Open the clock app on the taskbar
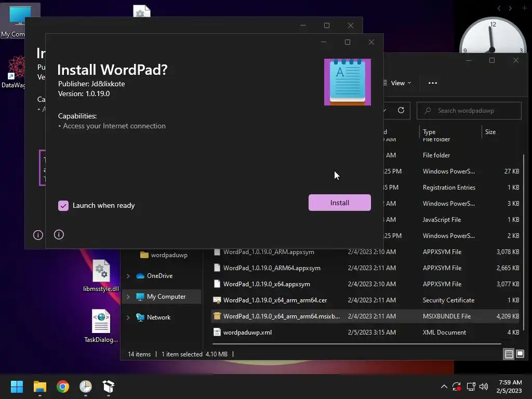This screenshot has width=532, height=399. (86, 387)
